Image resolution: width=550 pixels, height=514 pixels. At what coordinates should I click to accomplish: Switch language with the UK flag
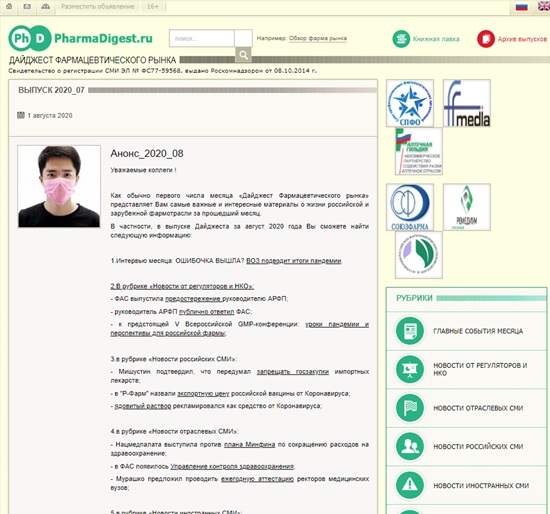[x=544, y=7]
